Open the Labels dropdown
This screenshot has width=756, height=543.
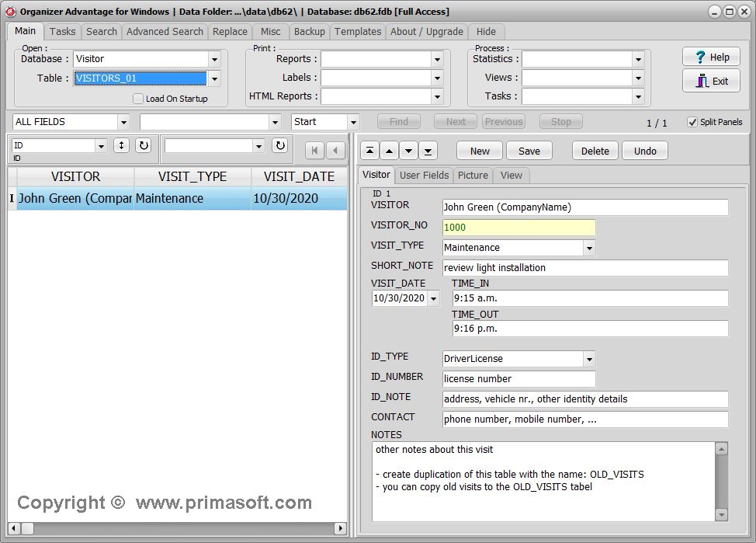tap(437, 78)
